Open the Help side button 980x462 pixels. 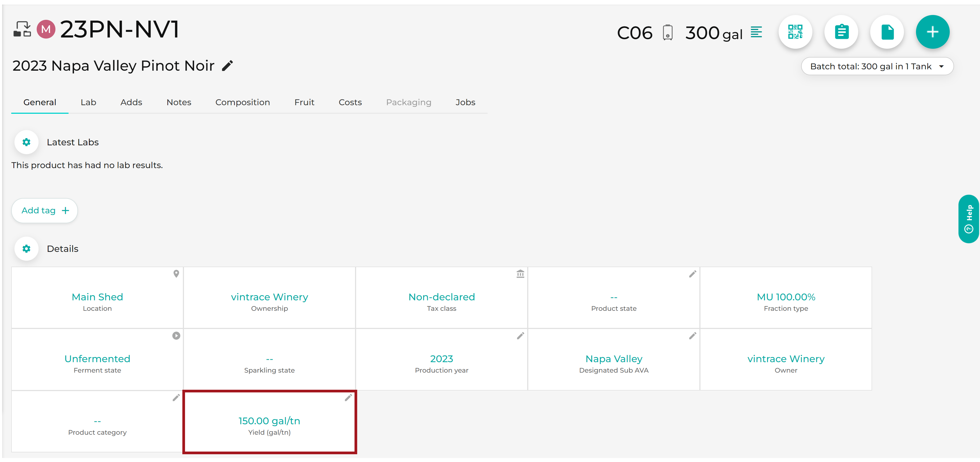coord(968,219)
